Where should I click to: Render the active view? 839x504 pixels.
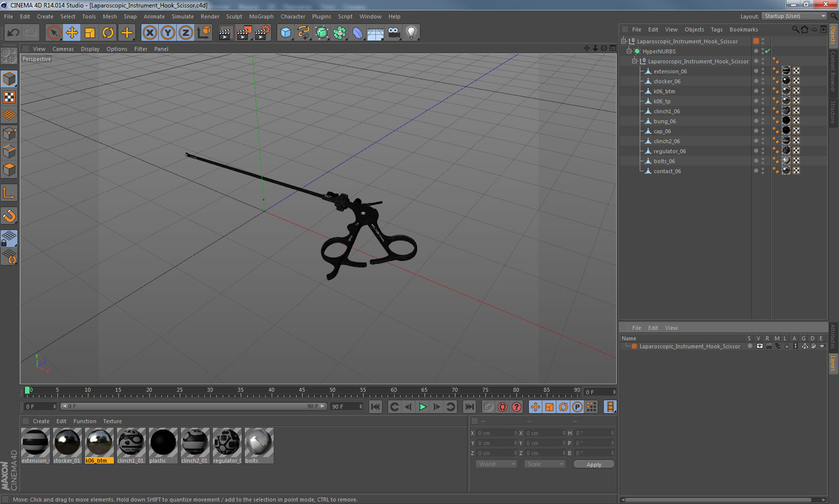[x=226, y=33]
